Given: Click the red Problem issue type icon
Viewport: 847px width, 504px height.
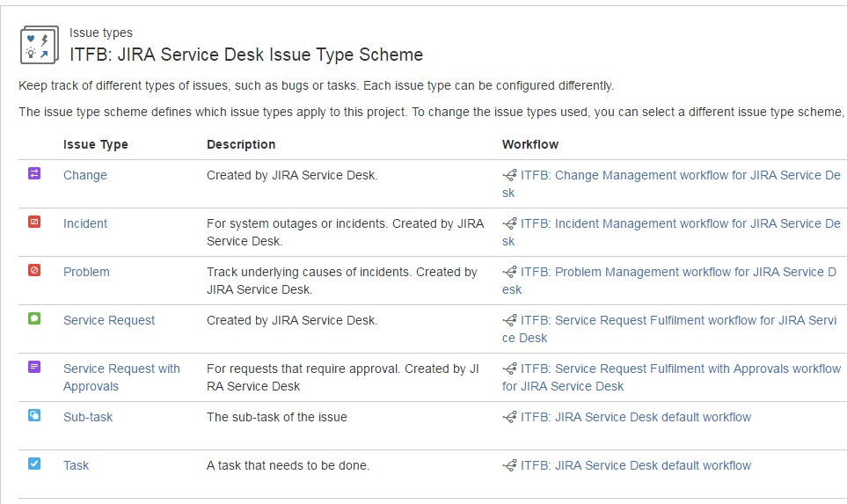Looking at the screenshot, I should tap(34, 270).
